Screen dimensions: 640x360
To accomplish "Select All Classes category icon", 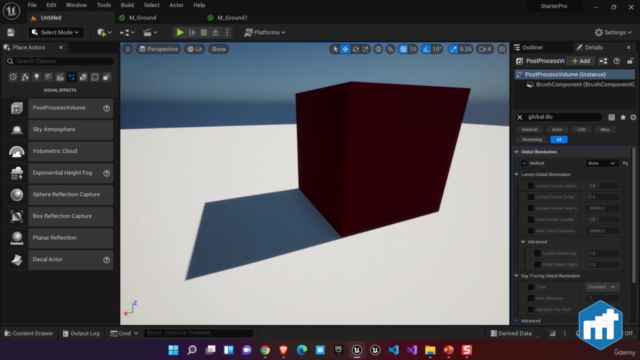I will click(107, 77).
